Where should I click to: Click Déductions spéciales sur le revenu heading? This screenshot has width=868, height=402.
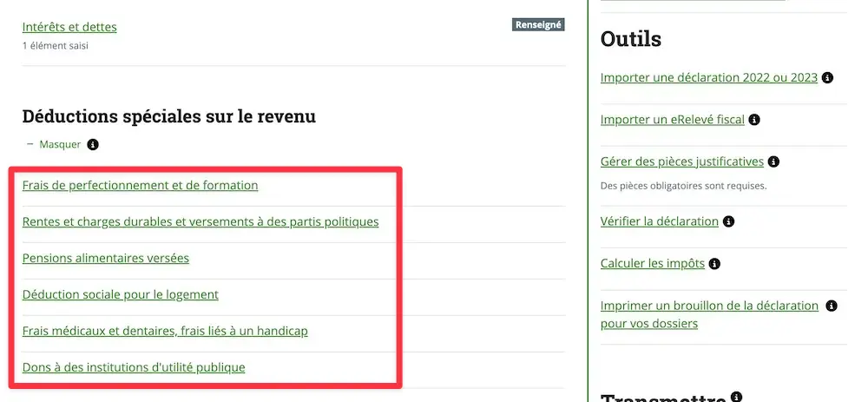coord(169,117)
